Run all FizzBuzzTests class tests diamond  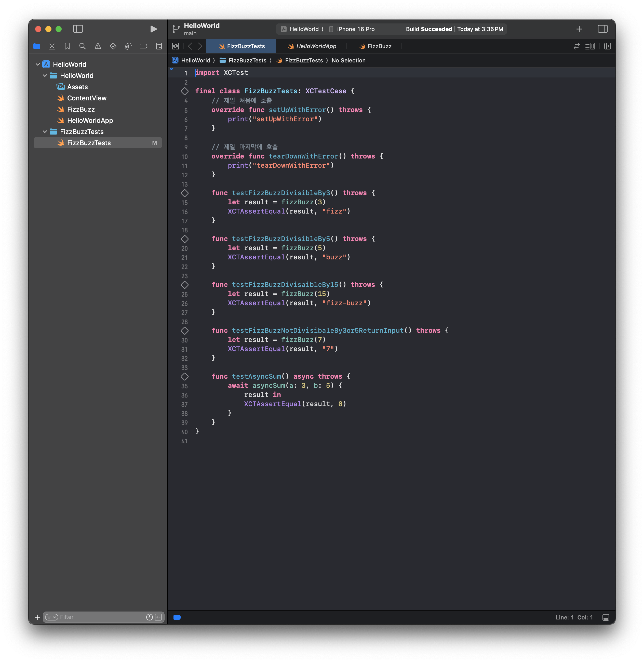(184, 91)
